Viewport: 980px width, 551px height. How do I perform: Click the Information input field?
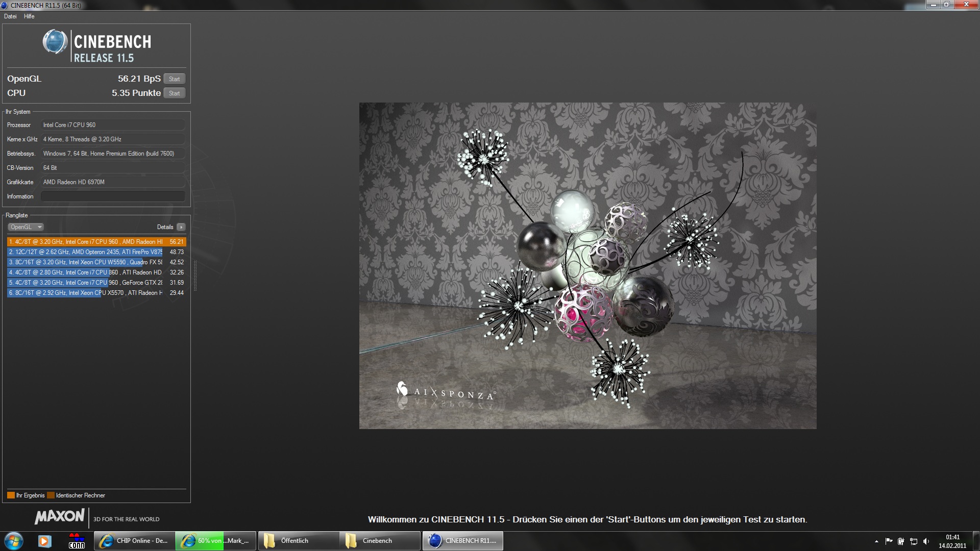tap(113, 196)
